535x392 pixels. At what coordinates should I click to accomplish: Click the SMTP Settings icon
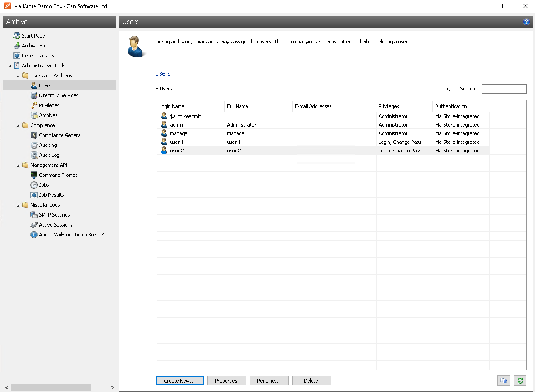pyautogui.click(x=33, y=215)
